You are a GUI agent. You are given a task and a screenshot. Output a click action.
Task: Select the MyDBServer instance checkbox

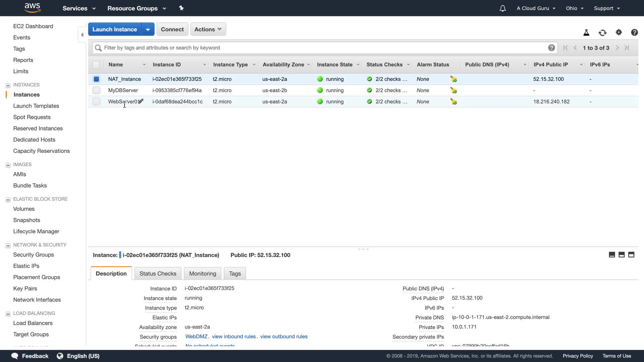pos(96,90)
